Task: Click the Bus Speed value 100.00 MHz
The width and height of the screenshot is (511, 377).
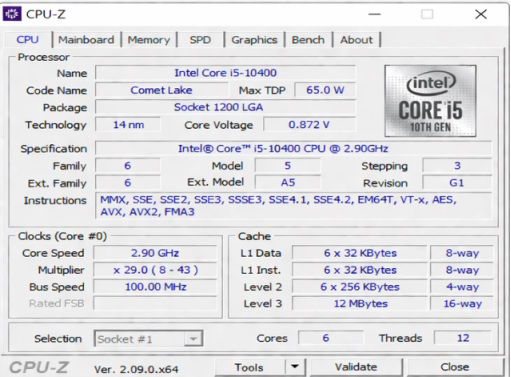Action: tap(155, 287)
